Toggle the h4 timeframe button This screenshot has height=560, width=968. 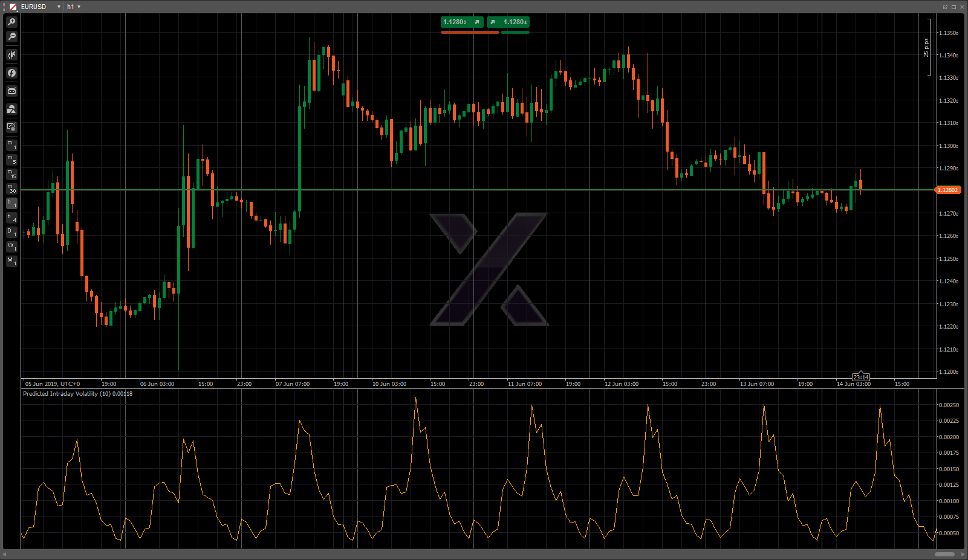11,217
